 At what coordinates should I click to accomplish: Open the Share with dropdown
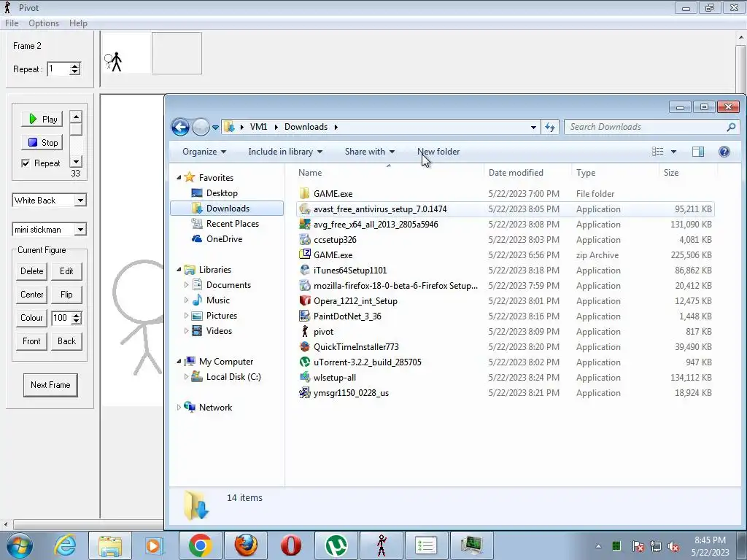tap(370, 152)
